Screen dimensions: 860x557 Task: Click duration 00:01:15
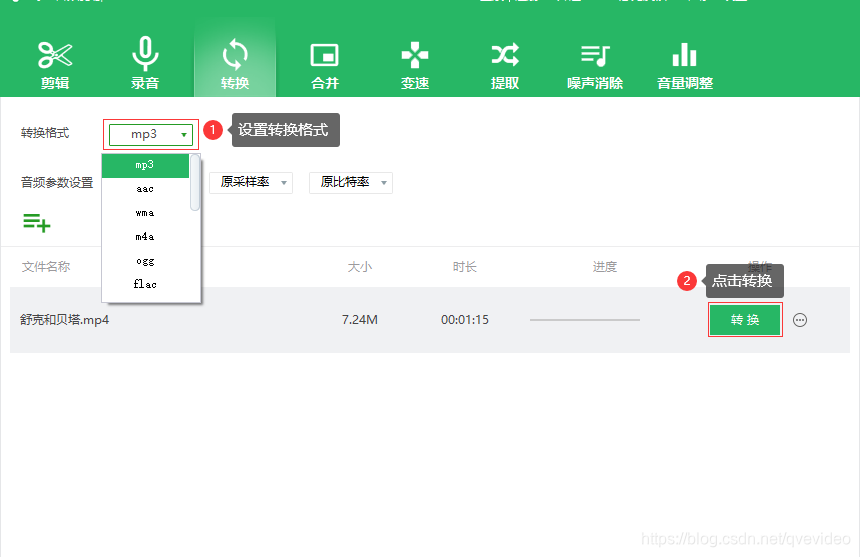[x=465, y=320]
